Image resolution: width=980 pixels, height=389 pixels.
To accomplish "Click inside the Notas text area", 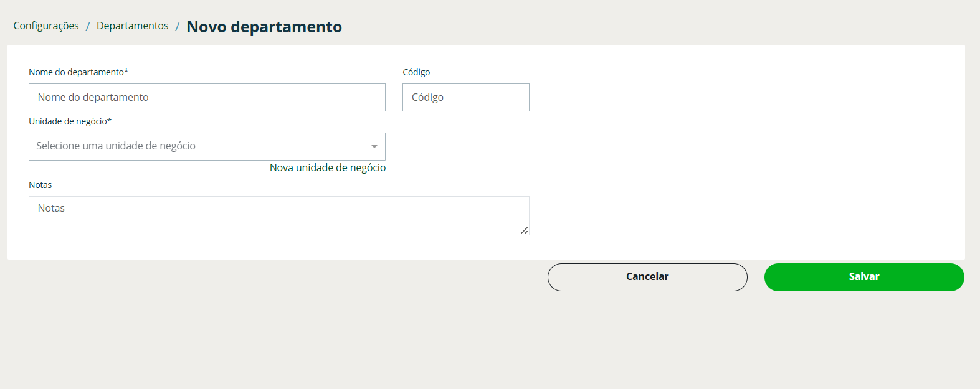I will point(278,215).
